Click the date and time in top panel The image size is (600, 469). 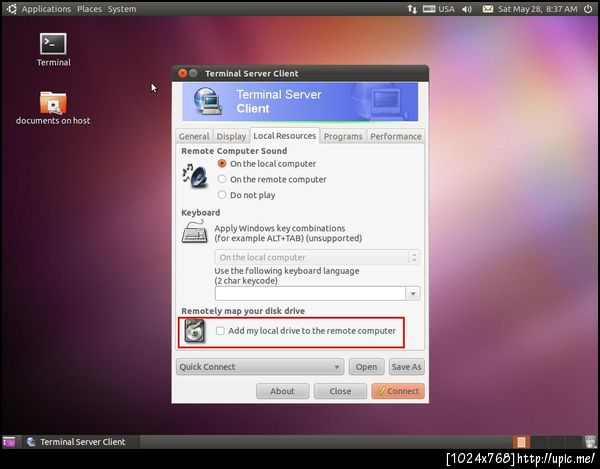[x=538, y=9]
